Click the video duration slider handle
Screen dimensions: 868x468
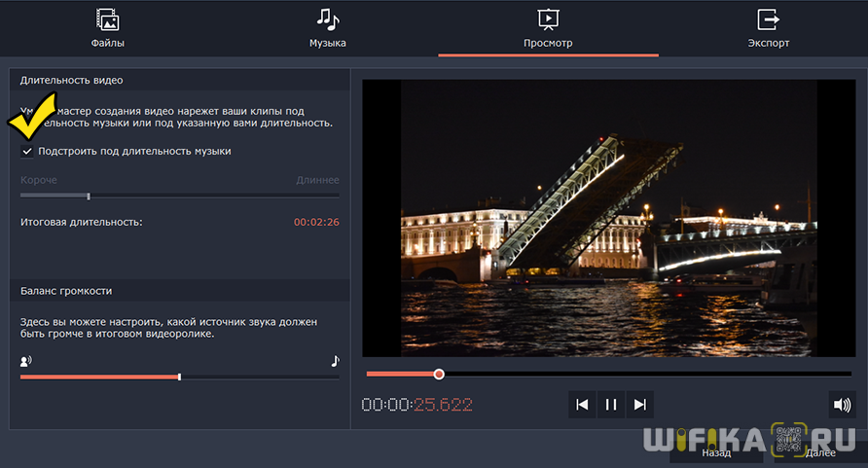click(x=89, y=197)
